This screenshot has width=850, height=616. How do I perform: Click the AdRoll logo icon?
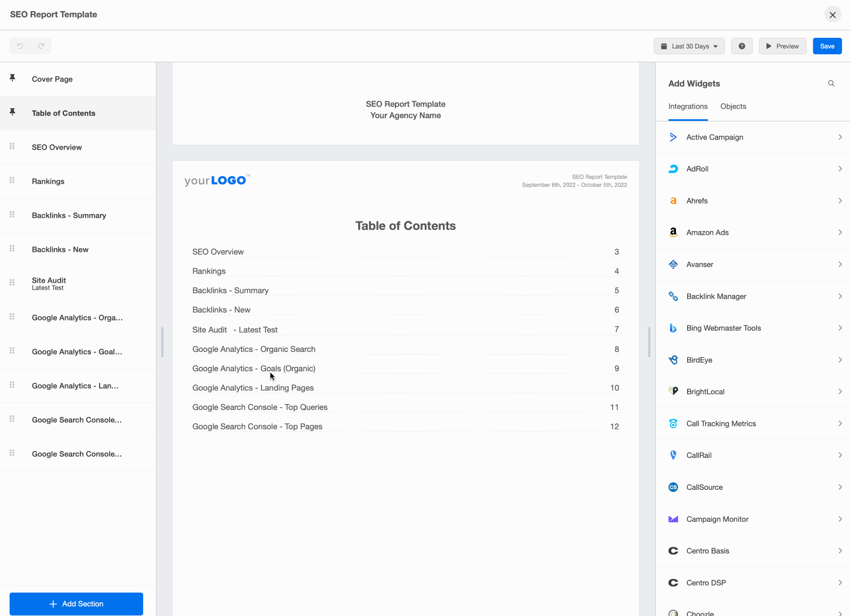673,169
